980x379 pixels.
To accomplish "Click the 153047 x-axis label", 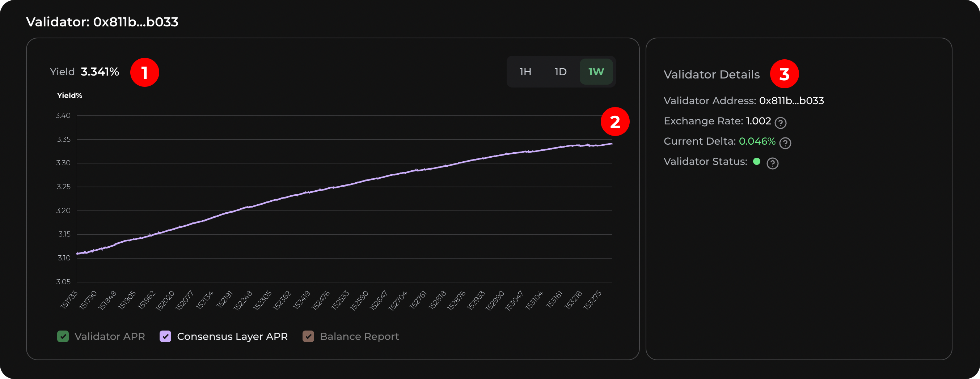I will pyautogui.click(x=514, y=301).
